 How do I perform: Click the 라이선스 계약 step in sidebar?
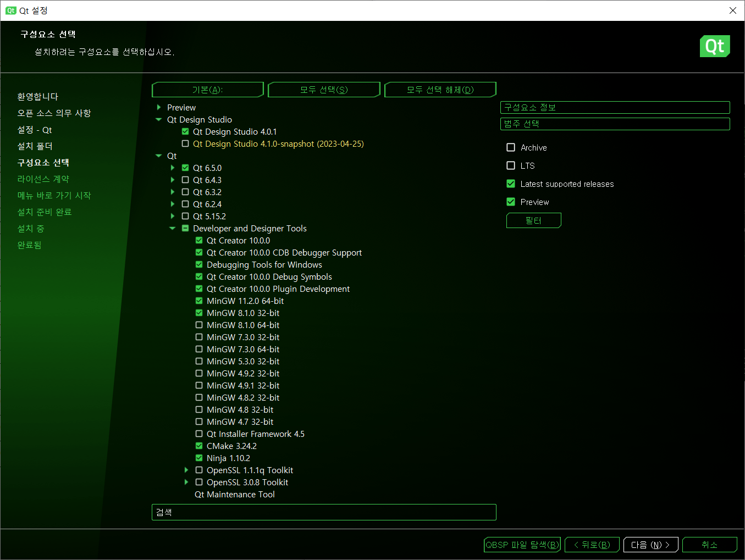pyautogui.click(x=43, y=179)
